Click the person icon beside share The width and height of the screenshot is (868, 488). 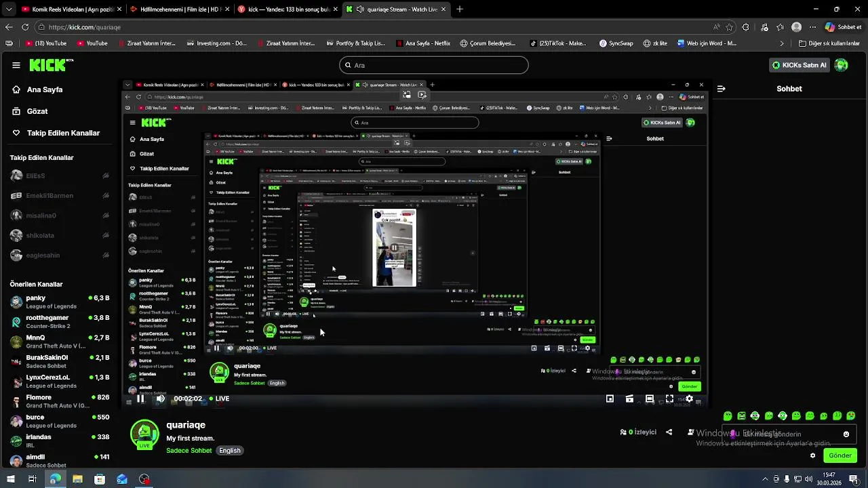[x=690, y=432]
